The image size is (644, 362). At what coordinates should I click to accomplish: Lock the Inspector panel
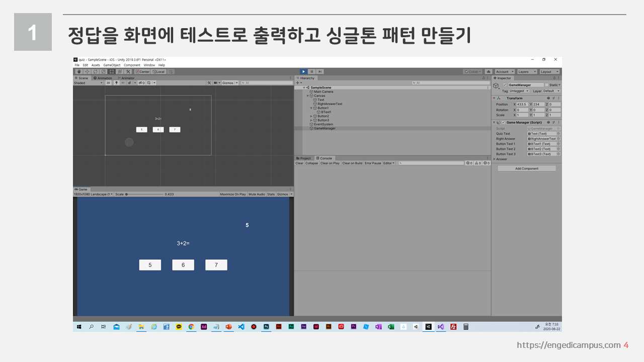553,77
